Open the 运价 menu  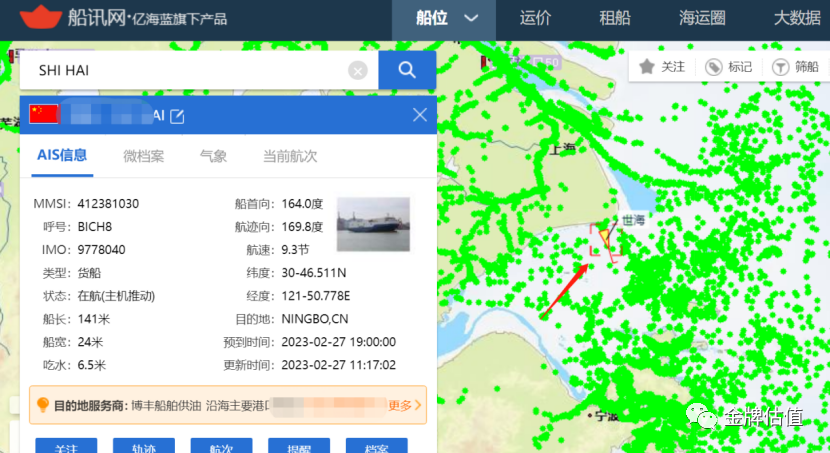[x=535, y=18]
